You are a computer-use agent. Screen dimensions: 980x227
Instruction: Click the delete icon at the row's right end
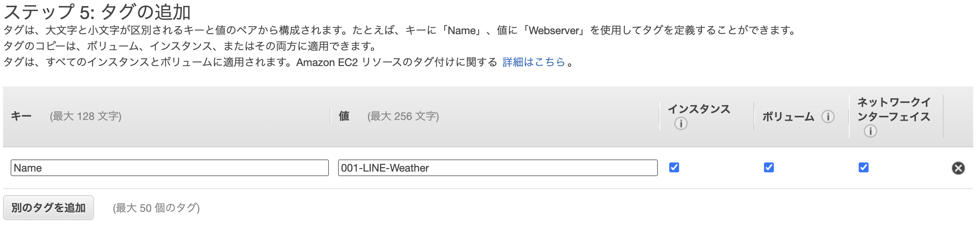tap(959, 167)
